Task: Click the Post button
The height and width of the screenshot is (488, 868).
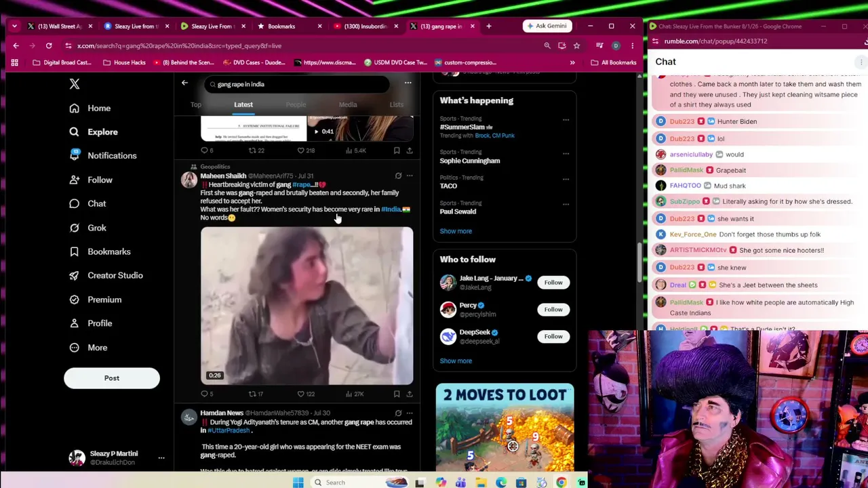Action: pos(112,378)
